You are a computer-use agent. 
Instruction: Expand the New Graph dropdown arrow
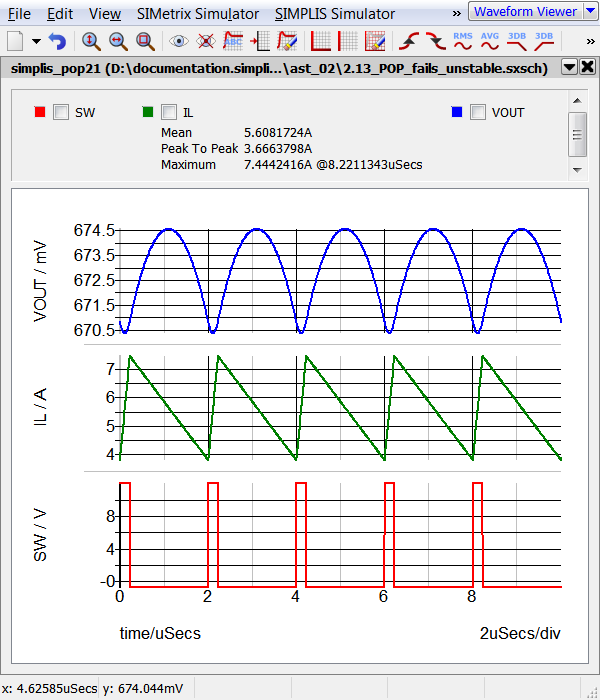[x=37, y=42]
